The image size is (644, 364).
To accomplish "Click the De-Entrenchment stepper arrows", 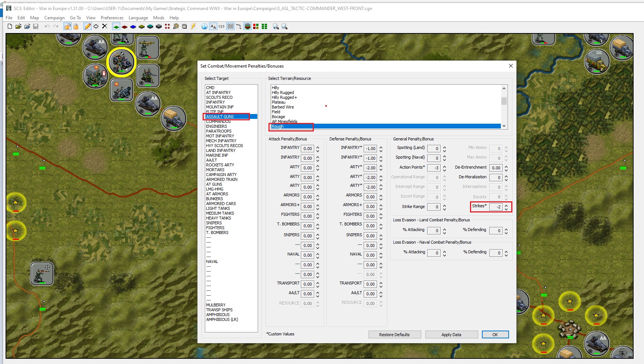I will pos(506,168).
